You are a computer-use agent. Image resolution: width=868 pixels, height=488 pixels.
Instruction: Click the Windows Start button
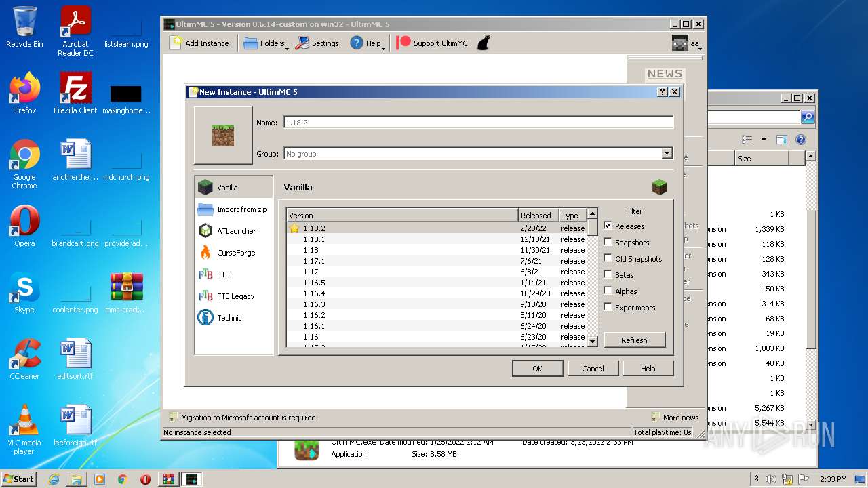pos(19,479)
